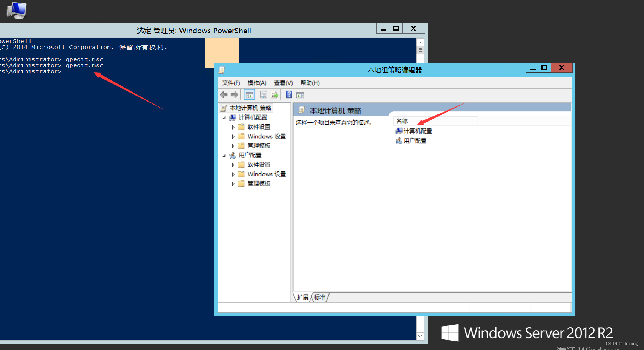644x350 pixels.
Task: Click the Export List toolbar icon
Action: pos(274,95)
